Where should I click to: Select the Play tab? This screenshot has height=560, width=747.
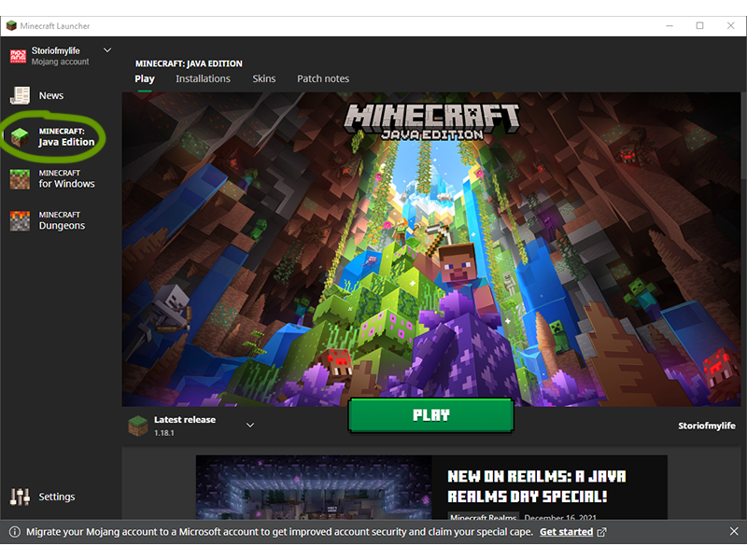pyautogui.click(x=144, y=78)
